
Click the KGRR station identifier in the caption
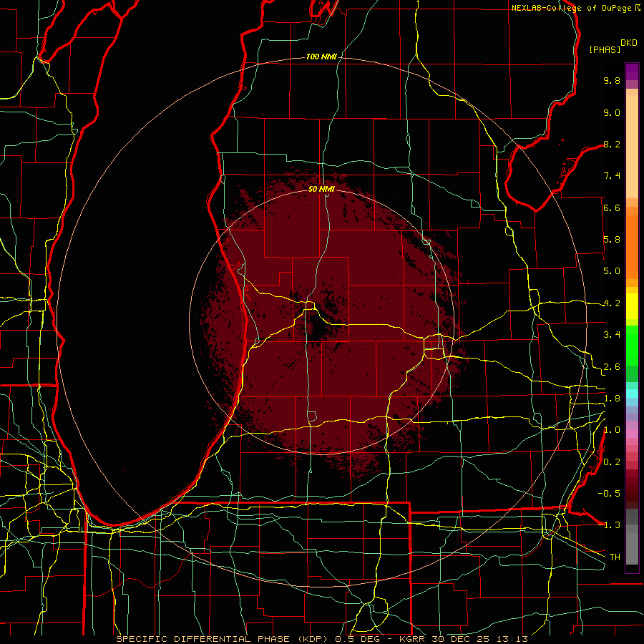pos(413,639)
